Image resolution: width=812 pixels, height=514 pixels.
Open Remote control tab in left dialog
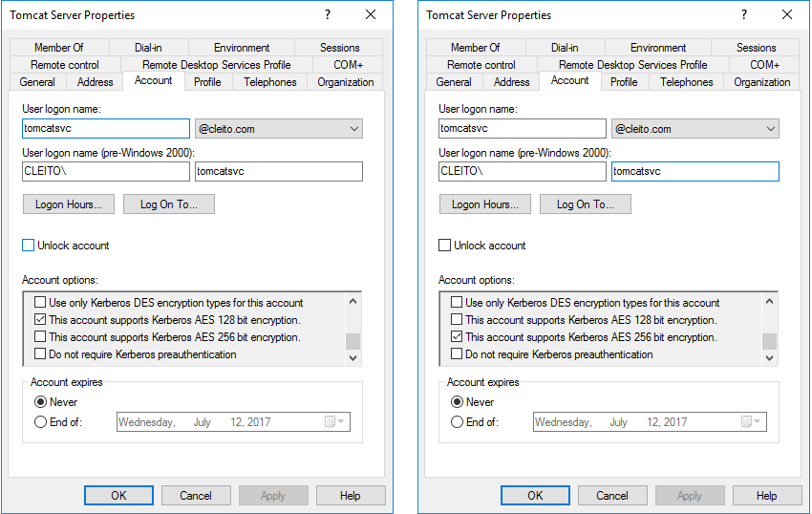tap(65, 65)
